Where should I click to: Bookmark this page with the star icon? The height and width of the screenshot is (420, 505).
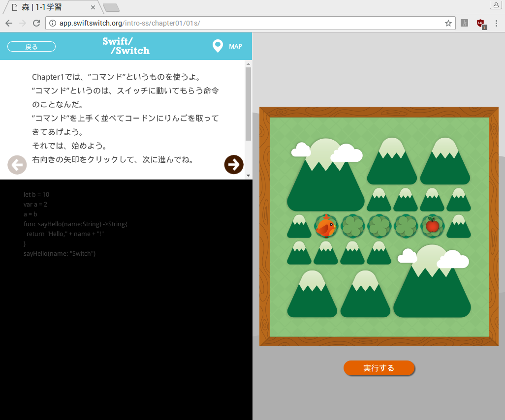pyautogui.click(x=448, y=23)
